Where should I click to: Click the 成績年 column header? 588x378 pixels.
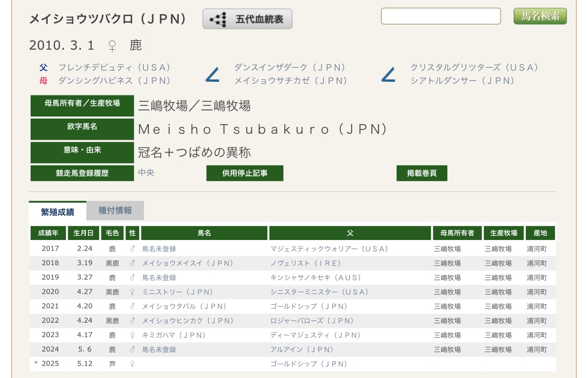[x=48, y=233]
